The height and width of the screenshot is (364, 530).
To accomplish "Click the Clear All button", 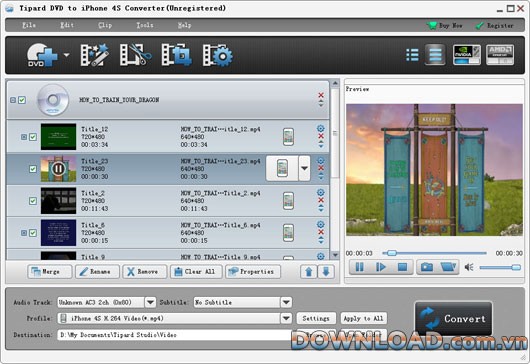I will [x=196, y=272].
